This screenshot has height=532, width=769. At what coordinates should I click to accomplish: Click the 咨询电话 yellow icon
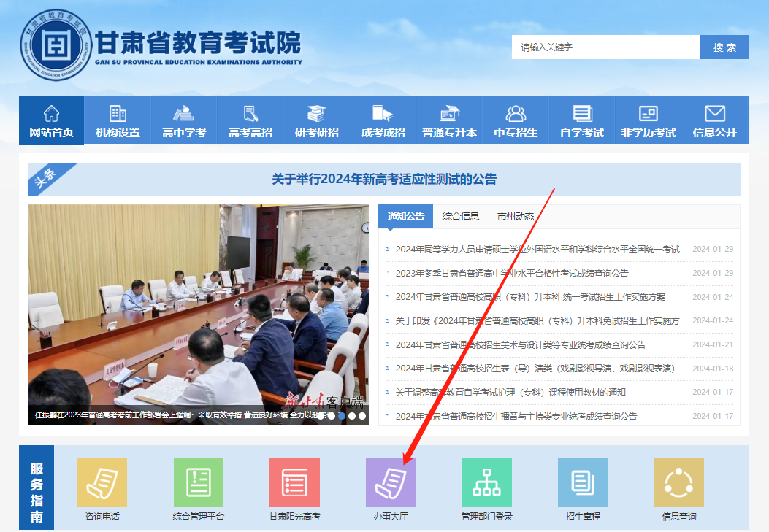102,482
